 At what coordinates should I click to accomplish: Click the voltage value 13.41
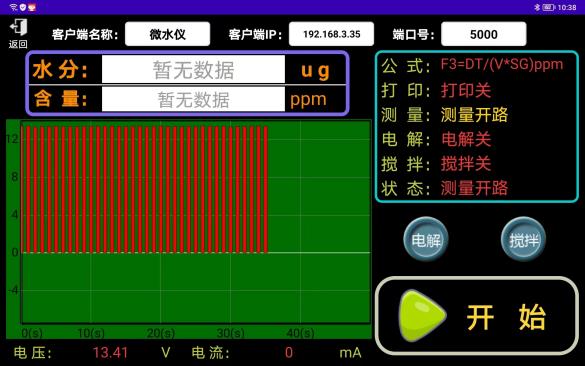pos(110,353)
